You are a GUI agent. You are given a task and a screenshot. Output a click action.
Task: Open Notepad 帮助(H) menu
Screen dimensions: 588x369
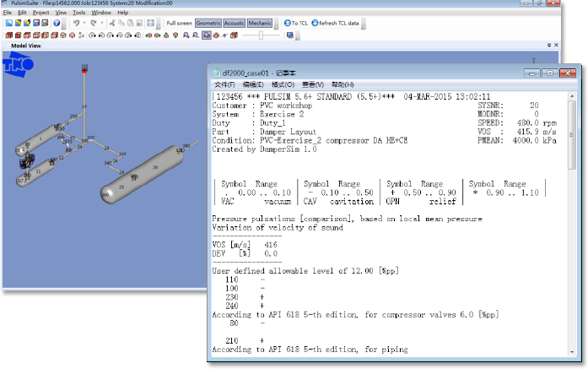pos(343,84)
